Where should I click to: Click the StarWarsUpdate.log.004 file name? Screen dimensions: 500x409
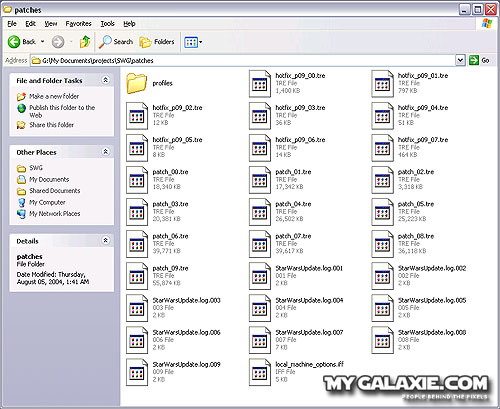pos(309,300)
